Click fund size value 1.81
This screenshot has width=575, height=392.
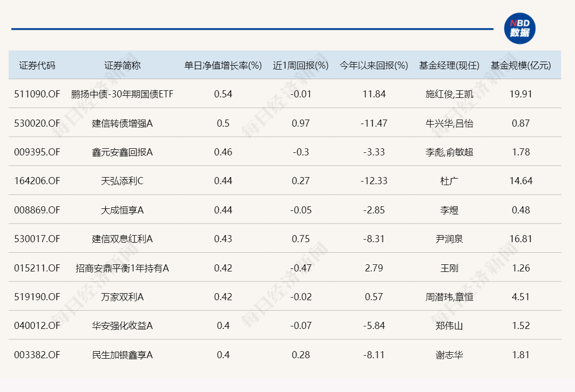coord(521,355)
